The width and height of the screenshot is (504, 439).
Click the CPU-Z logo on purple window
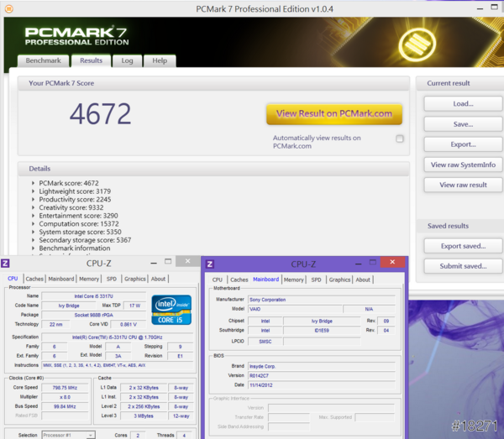[210, 264]
